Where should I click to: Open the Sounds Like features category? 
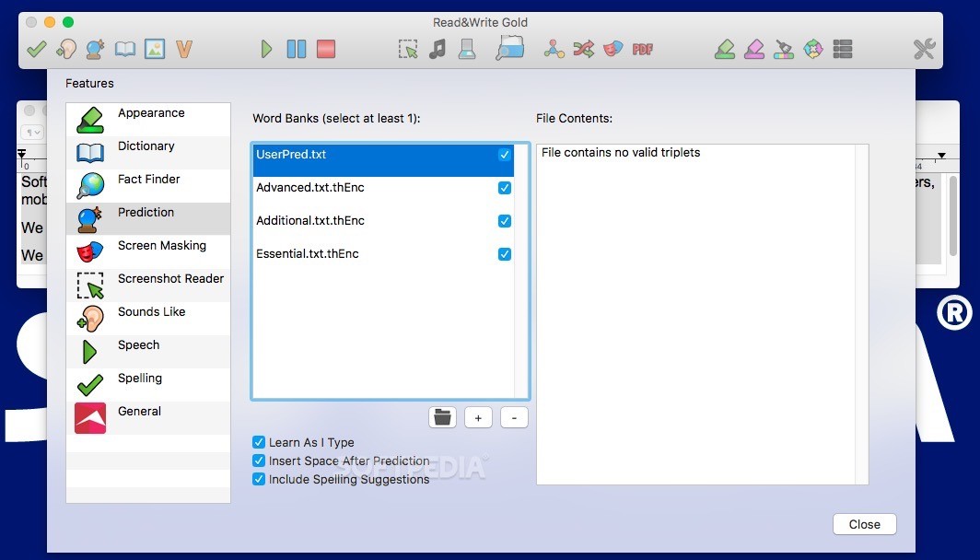148,318
